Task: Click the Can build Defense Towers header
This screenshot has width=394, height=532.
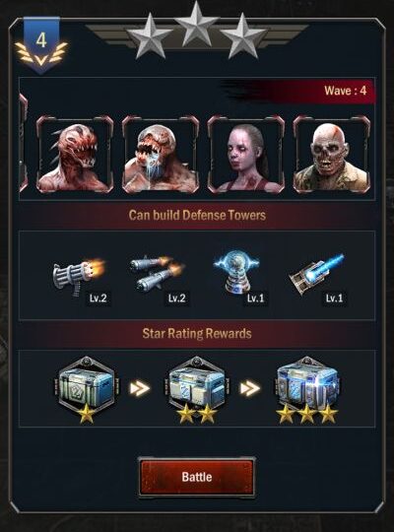Action: click(197, 215)
